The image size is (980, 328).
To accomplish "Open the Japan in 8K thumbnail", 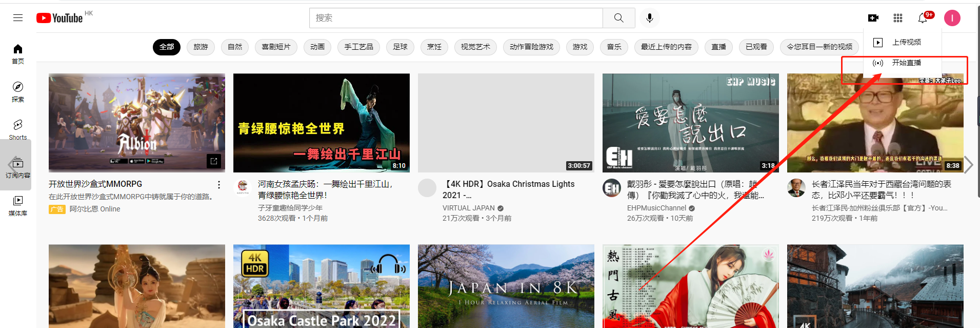I will tap(506, 286).
